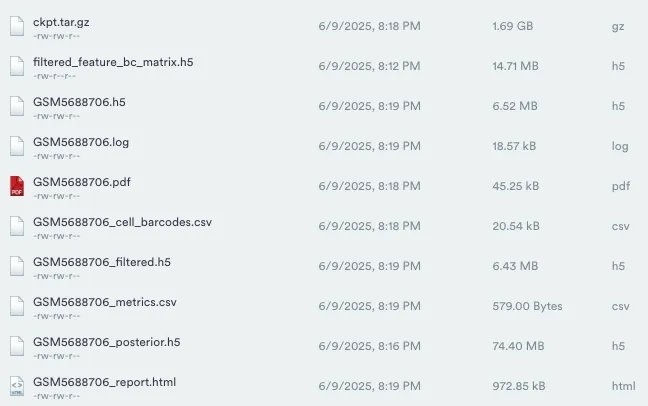648x406 pixels.
Task: Click the HTML code icon for GSM5688706_report.html
Action: tap(17, 386)
